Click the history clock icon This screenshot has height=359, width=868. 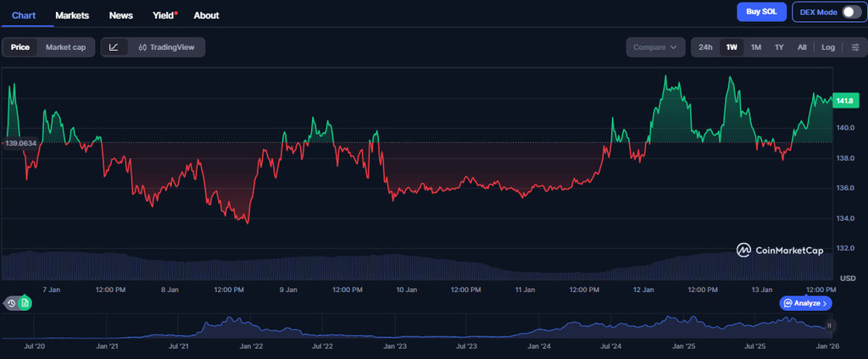[12, 302]
